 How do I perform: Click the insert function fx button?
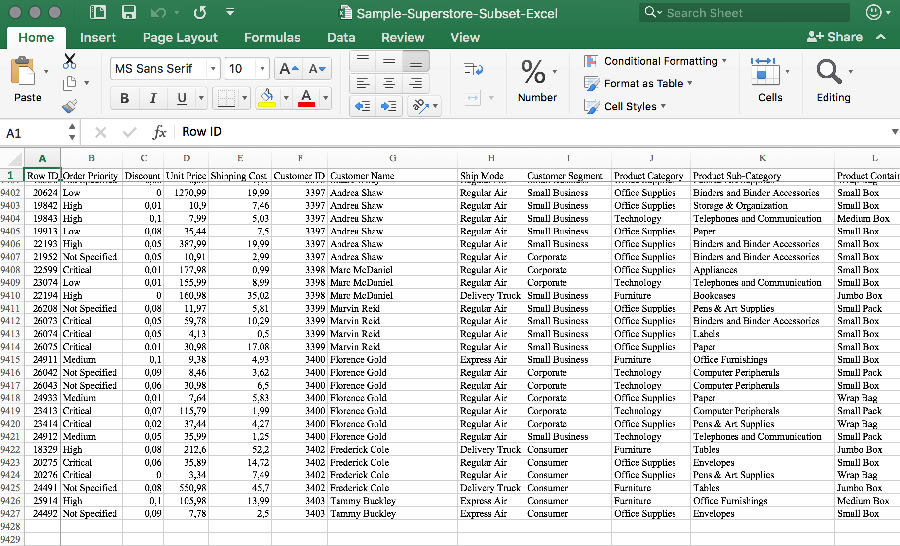click(159, 133)
